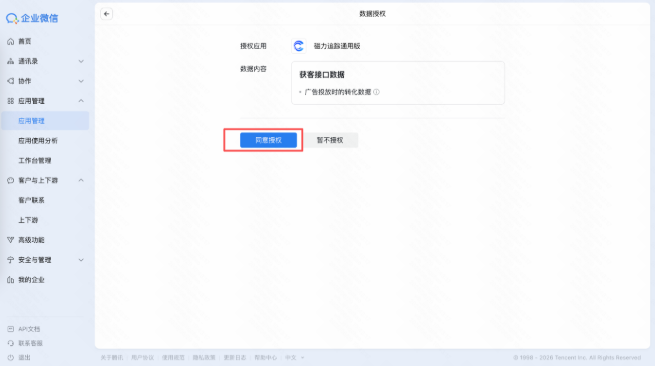
Task: Open the 使用规范 footer link
Action: (173, 358)
